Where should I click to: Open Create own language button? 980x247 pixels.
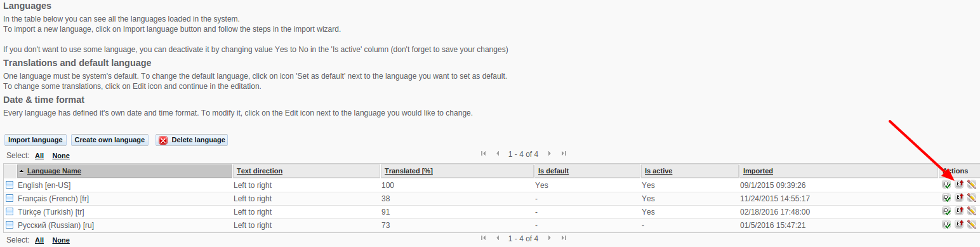pos(109,140)
